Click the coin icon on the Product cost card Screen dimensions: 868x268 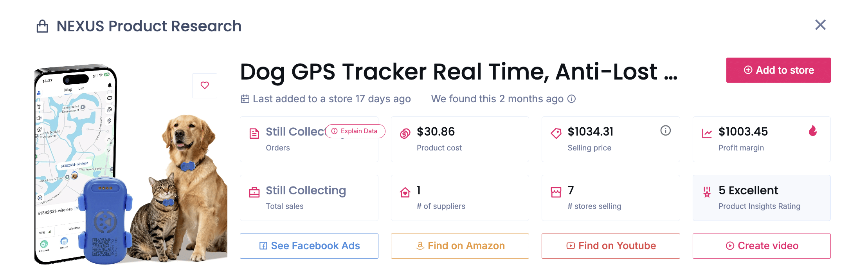coord(405,132)
